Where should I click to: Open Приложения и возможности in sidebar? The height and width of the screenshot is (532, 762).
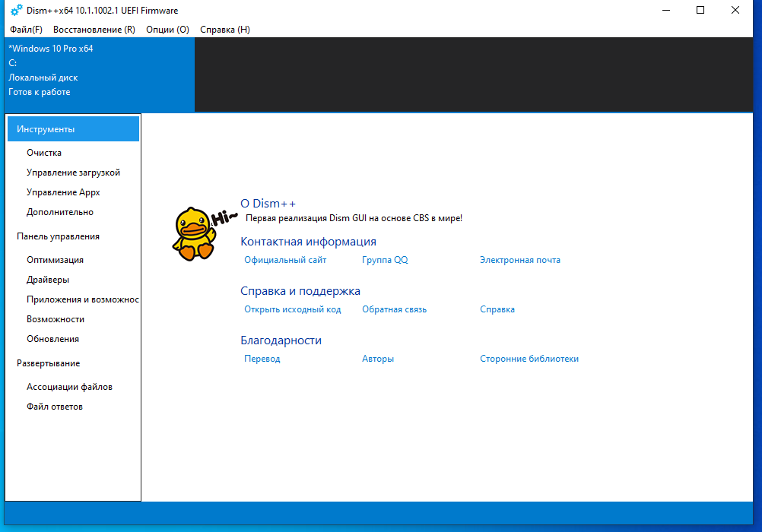click(83, 299)
